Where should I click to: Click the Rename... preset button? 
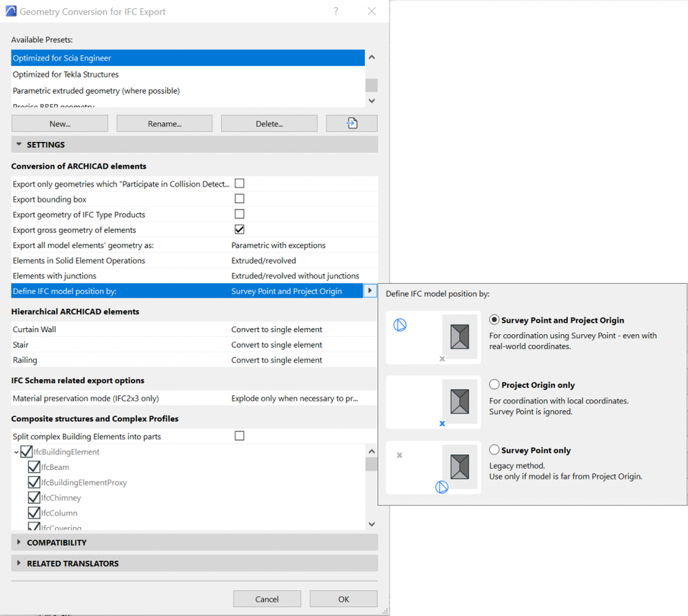click(x=165, y=123)
